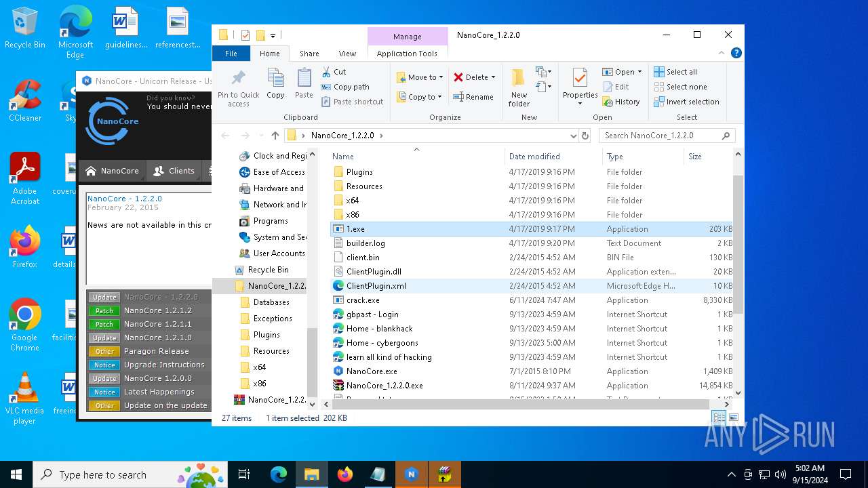
Task: Click the Cut scissors icon
Action: point(326,72)
